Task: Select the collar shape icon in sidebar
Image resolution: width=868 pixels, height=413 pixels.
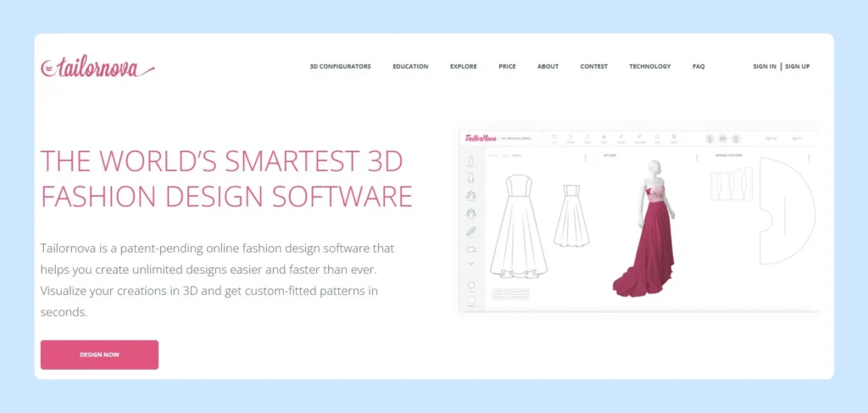Action: tap(471, 248)
